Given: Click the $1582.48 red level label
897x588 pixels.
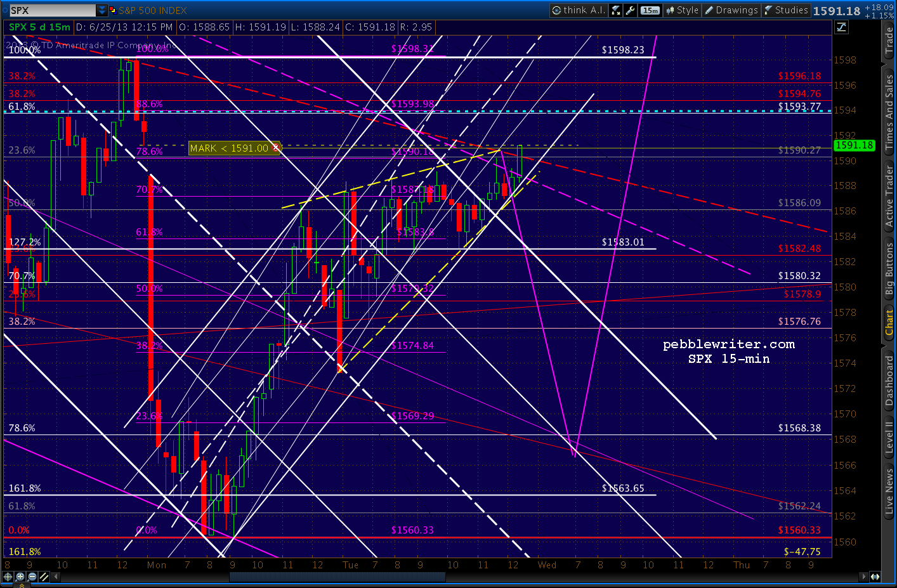Looking at the screenshot, I should click(x=800, y=249).
